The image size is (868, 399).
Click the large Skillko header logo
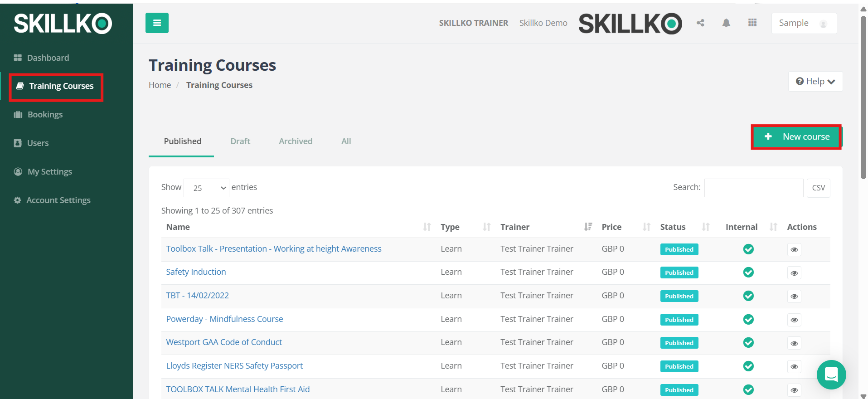pos(630,24)
